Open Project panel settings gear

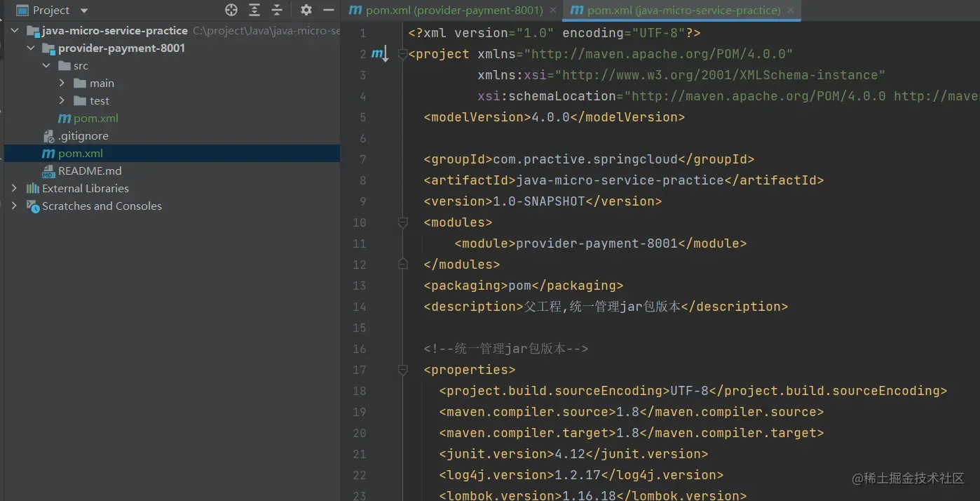(306, 10)
